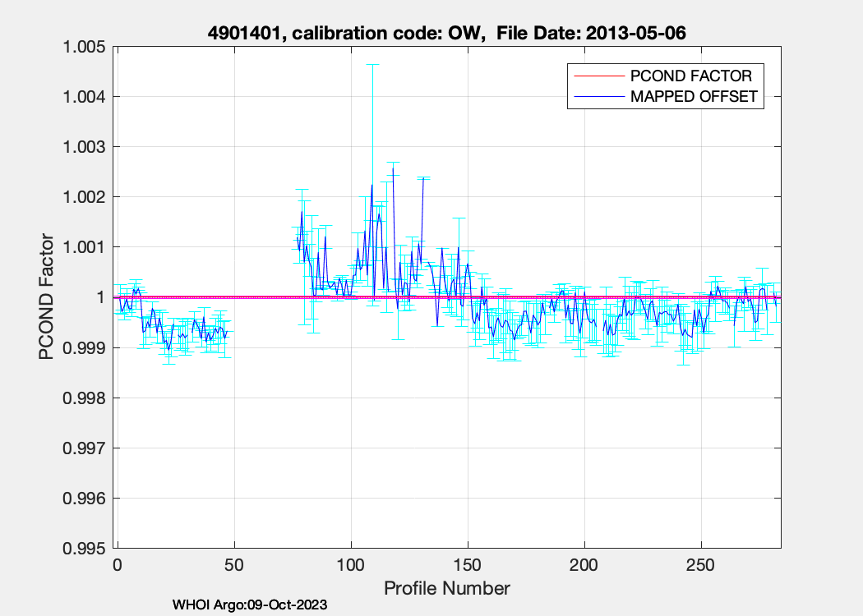Viewport: 863px width, 616px height.
Task: Click the x-axis tick label 100
Action: (351, 565)
